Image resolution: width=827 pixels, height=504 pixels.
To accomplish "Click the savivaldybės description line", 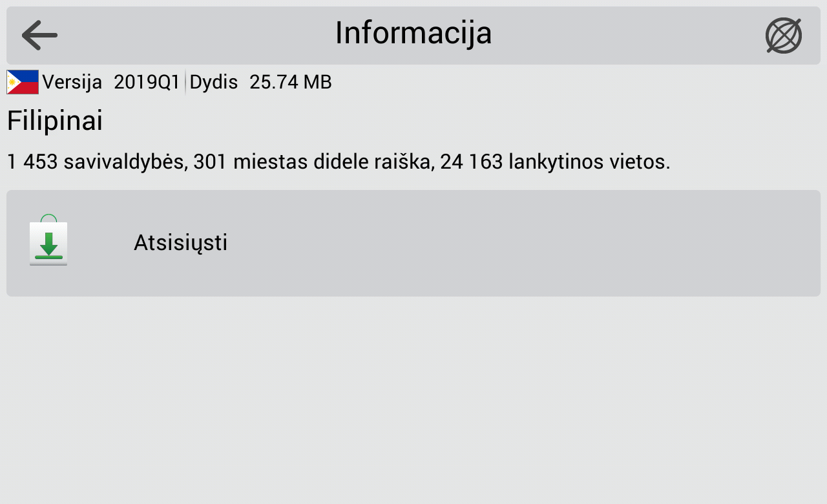I will pyautogui.click(x=339, y=162).
